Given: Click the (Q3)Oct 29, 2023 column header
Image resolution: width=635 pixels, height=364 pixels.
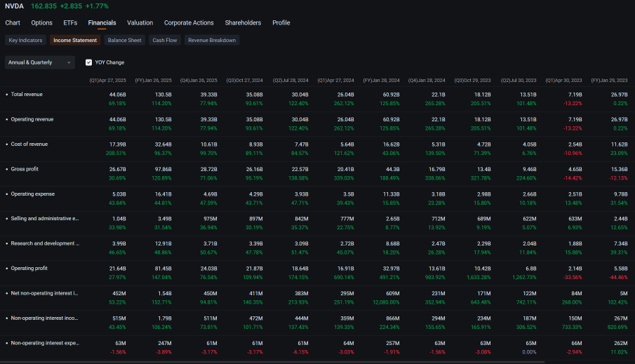Looking at the screenshot, I should click(x=473, y=81).
